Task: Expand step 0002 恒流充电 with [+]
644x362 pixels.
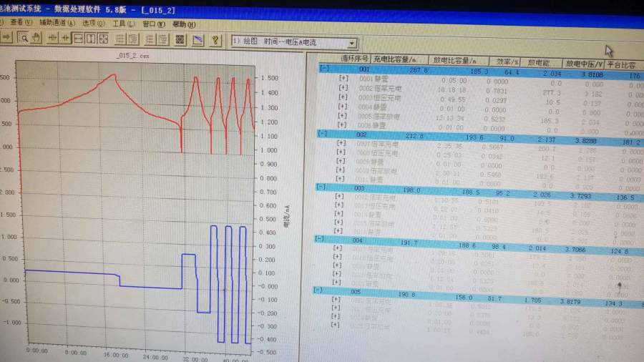Action: click(x=343, y=87)
